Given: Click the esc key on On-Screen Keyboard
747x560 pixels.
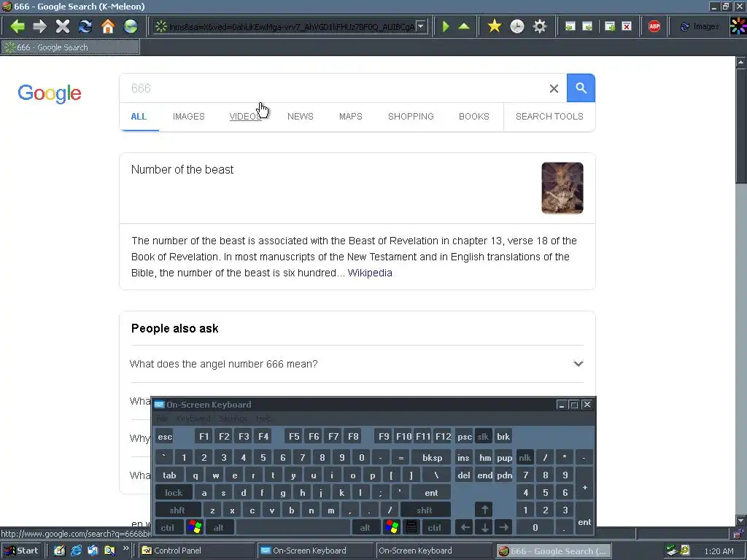Looking at the screenshot, I should pyautogui.click(x=165, y=437).
